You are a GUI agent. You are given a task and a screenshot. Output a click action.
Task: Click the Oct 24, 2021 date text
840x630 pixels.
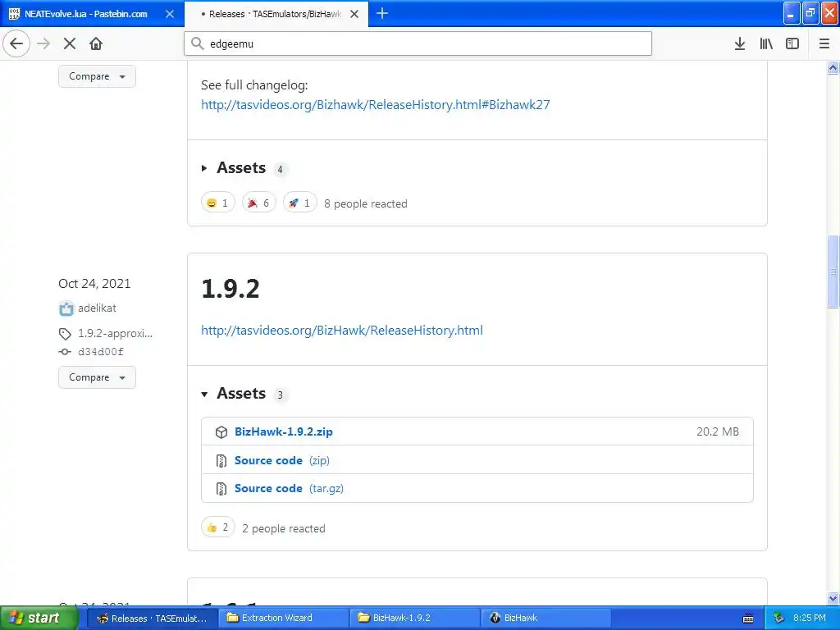click(94, 283)
